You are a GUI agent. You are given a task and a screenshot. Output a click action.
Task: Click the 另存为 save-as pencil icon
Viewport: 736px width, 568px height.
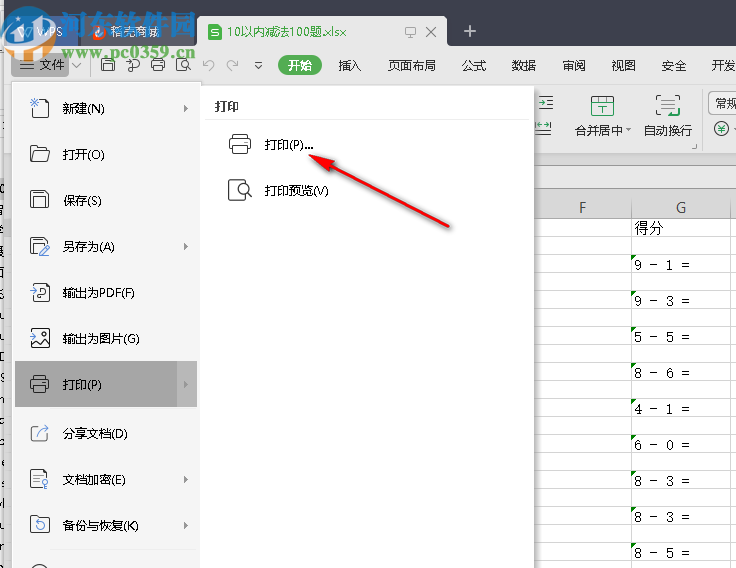(39, 246)
